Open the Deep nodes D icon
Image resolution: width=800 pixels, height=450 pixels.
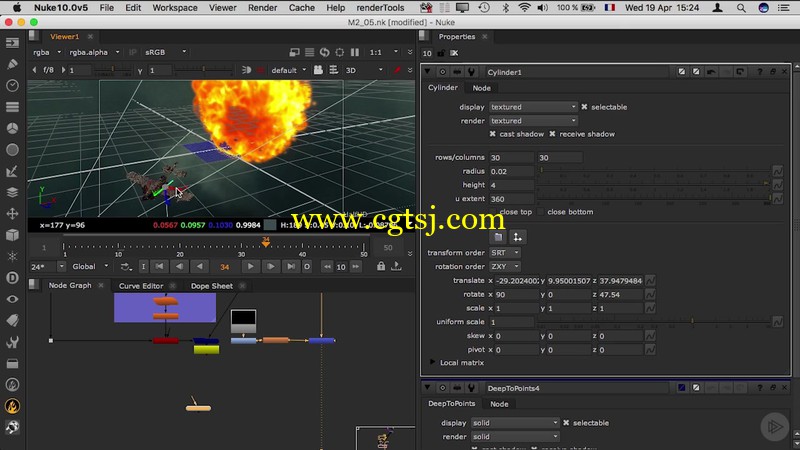[12, 278]
